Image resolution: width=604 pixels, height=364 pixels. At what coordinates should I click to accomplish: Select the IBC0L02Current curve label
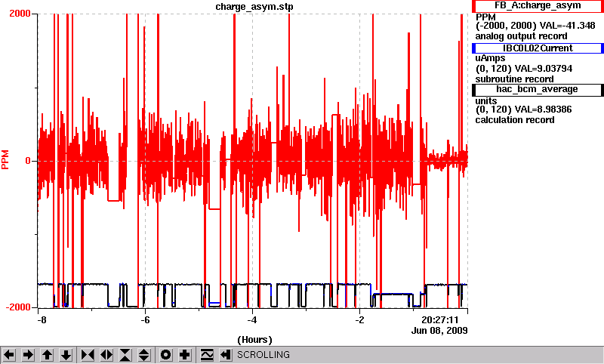click(x=538, y=48)
